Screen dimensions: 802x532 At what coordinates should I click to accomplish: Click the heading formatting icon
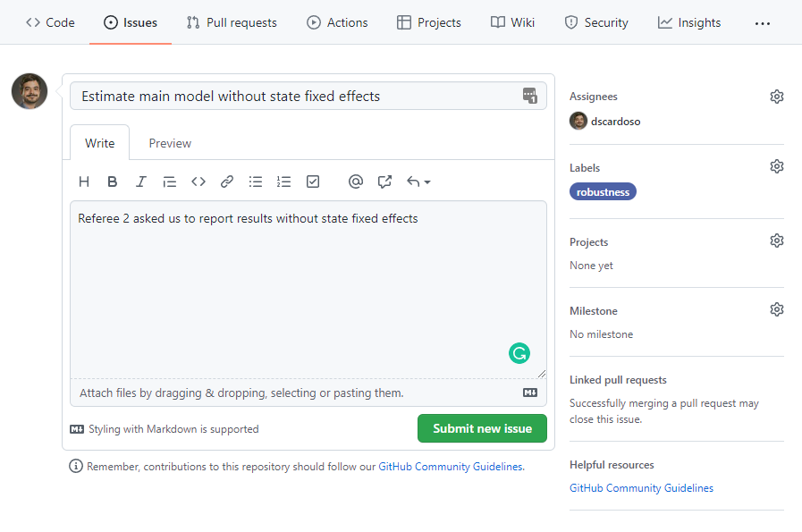pyautogui.click(x=84, y=182)
